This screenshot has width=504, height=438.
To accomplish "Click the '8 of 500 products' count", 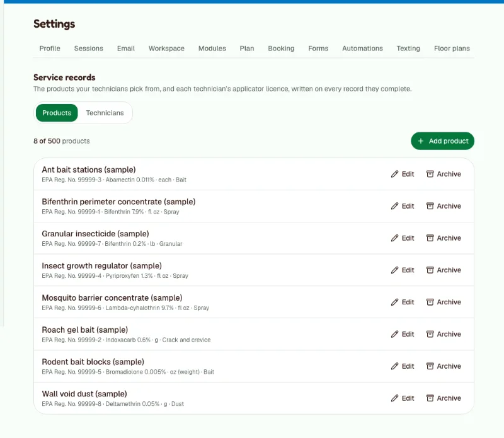I will point(61,141).
